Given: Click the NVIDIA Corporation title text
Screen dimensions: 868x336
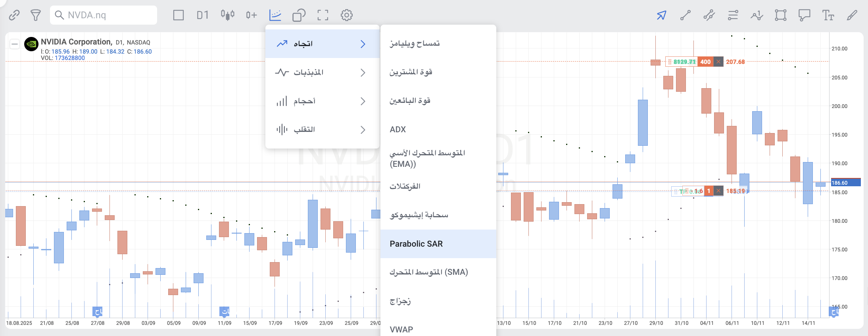Looking at the screenshot, I should tap(77, 42).
